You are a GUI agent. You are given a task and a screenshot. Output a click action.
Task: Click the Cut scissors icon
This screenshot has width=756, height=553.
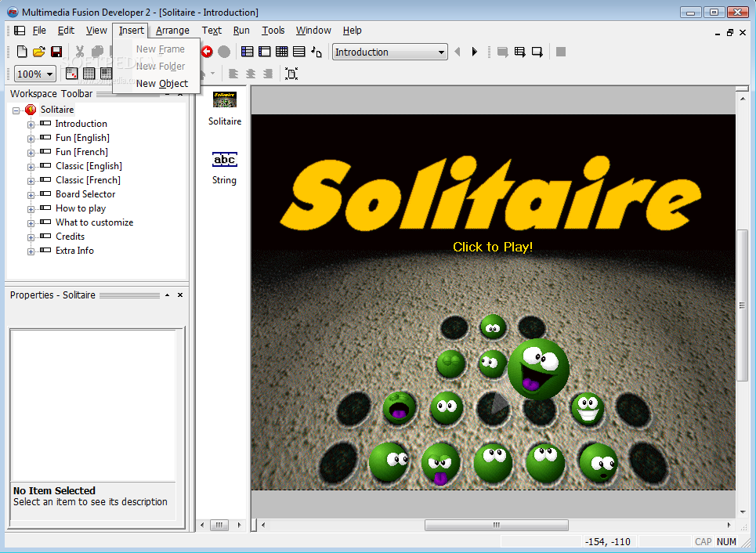(x=80, y=52)
